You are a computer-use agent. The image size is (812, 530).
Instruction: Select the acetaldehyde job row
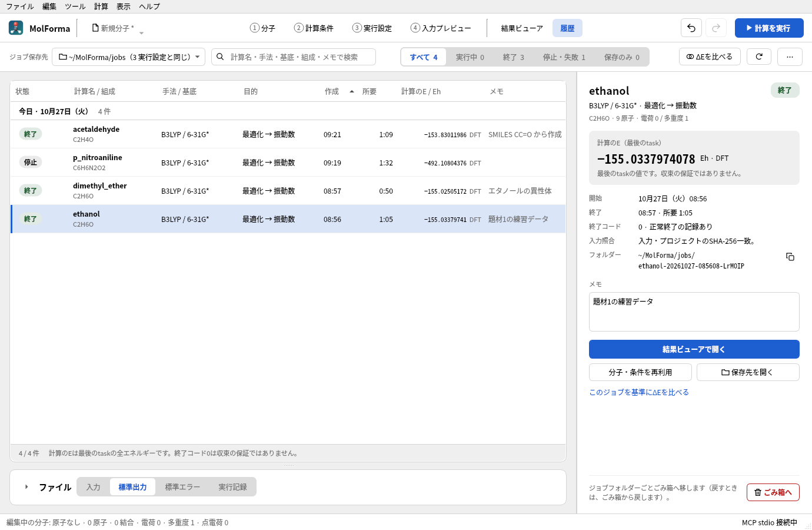(x=288, y=134)
